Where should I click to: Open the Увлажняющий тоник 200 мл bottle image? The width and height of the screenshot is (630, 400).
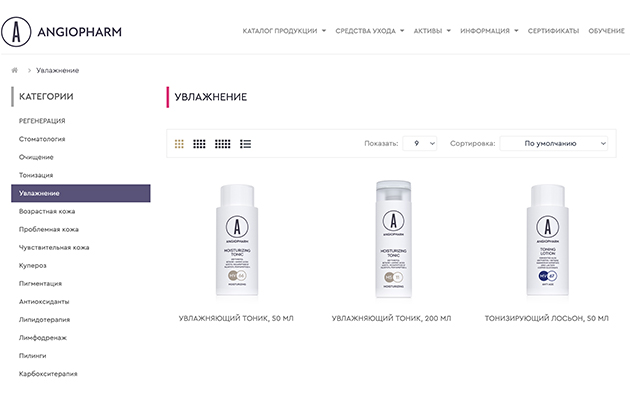click(393, 239)
